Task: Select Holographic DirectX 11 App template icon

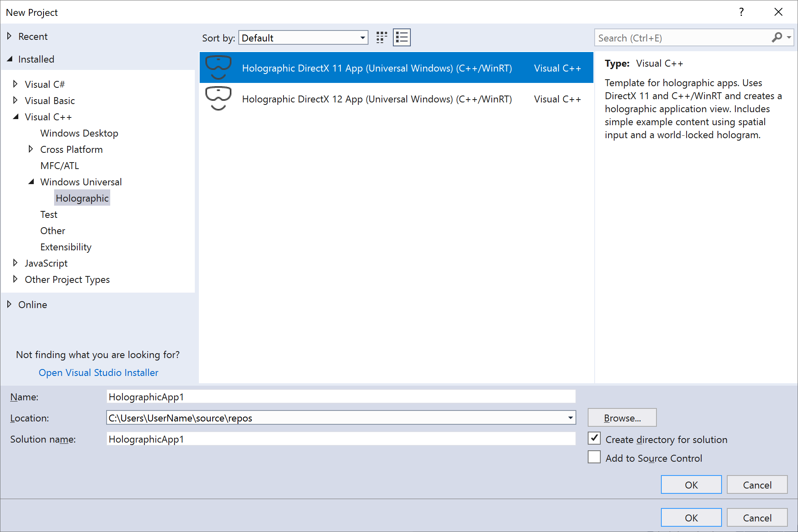Action: (x=218, y=67)
